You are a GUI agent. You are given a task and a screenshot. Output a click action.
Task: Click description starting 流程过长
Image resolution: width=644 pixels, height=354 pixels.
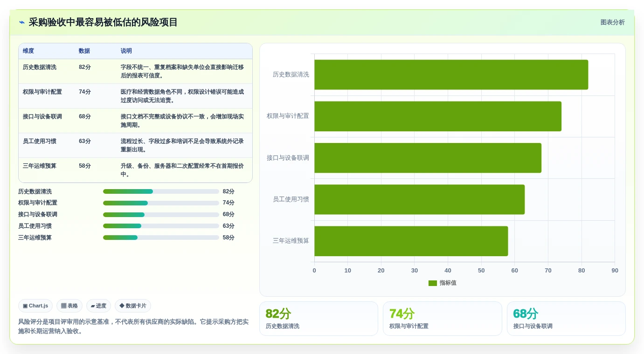(182, 145)
